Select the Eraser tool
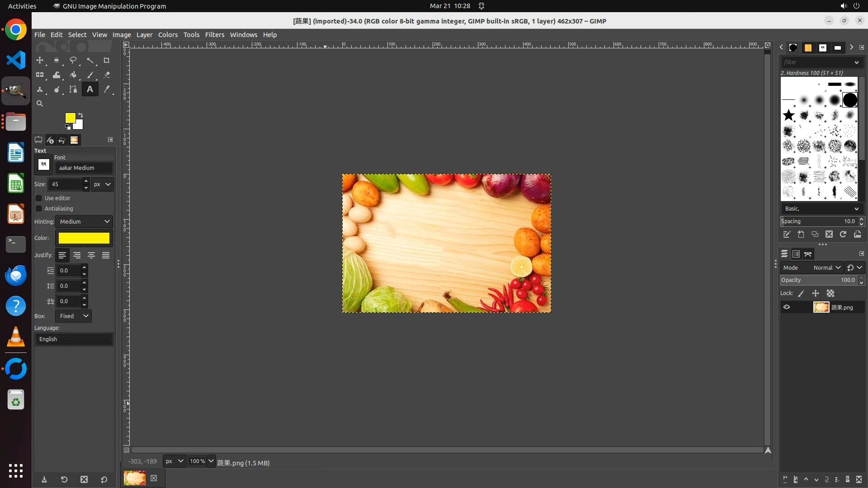 107,75
